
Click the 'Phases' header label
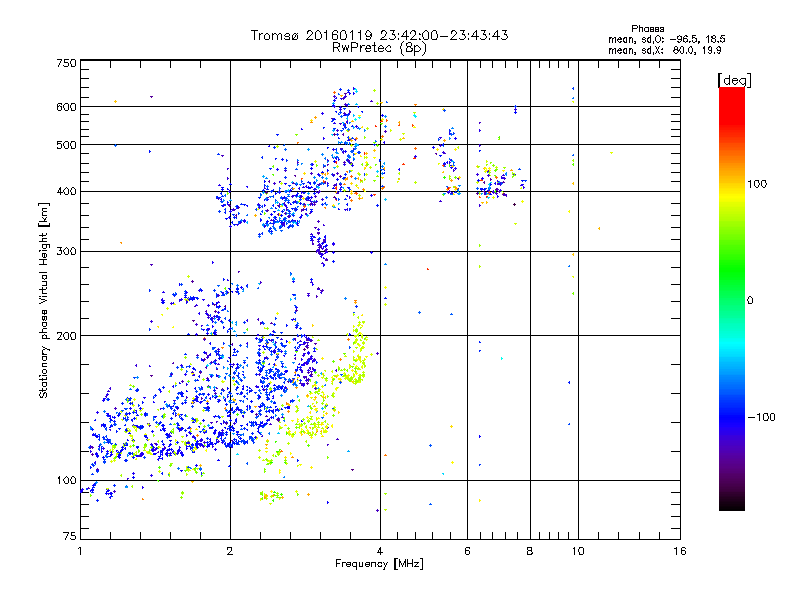(x=647, y=29)
